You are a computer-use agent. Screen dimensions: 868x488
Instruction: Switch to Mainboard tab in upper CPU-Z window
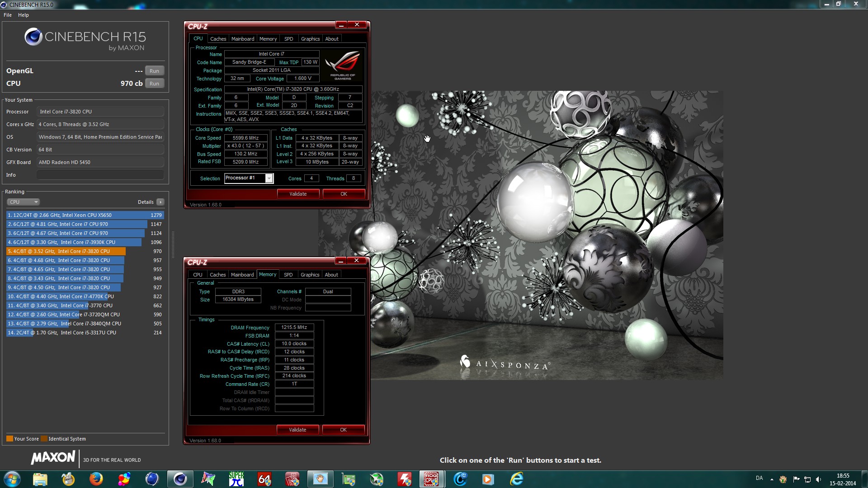(x=243, y=39)
